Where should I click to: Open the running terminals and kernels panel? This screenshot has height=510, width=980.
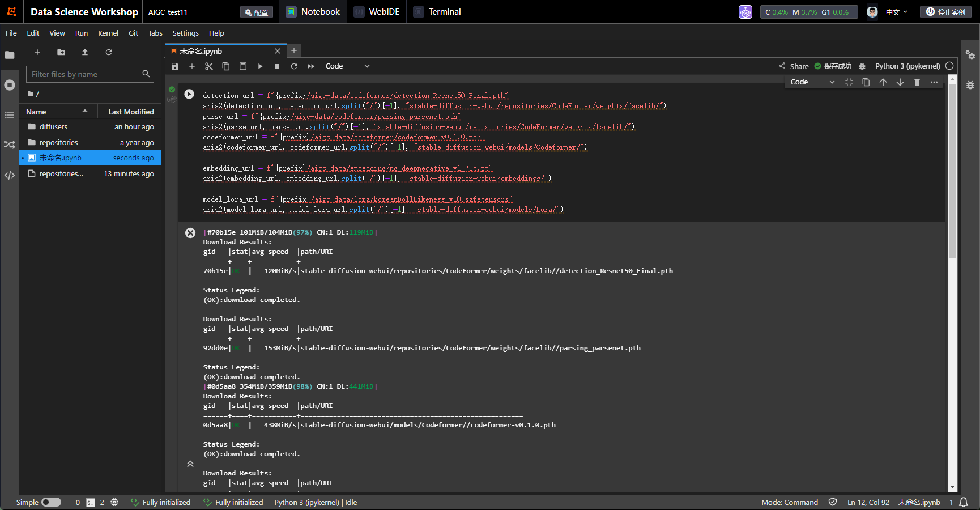[x=10, y=85]
